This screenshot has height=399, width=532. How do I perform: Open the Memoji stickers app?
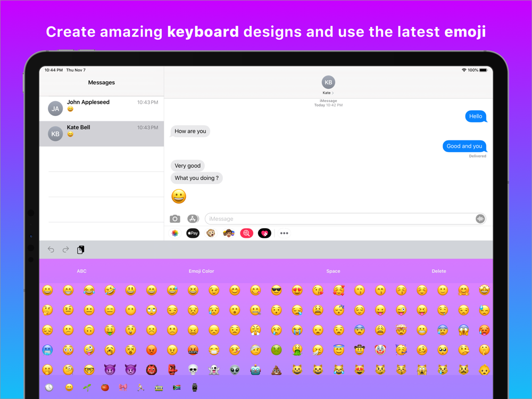coord(229,233)
